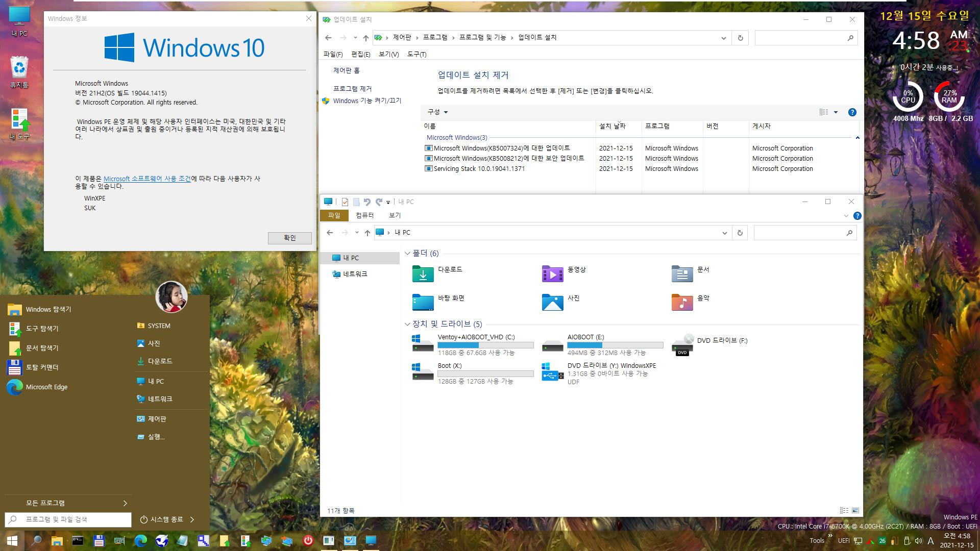The image size is (980, 551).
Task: Click Windows 기능 켜기/끄기 link
Action: tap(367, 101)
